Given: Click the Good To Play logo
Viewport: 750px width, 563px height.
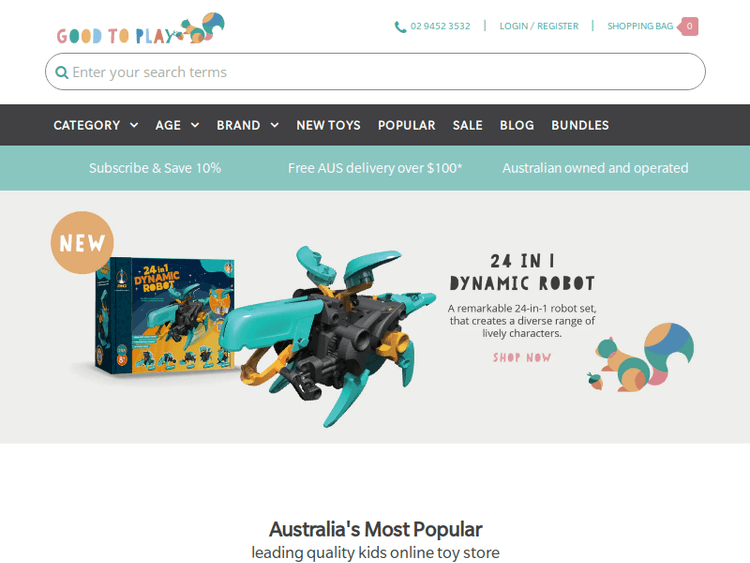Looking at the screenshot, I should tap(140, 29).
